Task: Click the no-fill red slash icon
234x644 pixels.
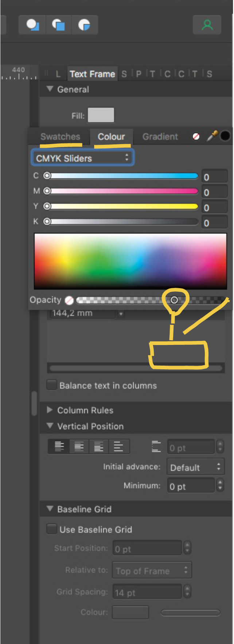Action: (x=196, y=136)
